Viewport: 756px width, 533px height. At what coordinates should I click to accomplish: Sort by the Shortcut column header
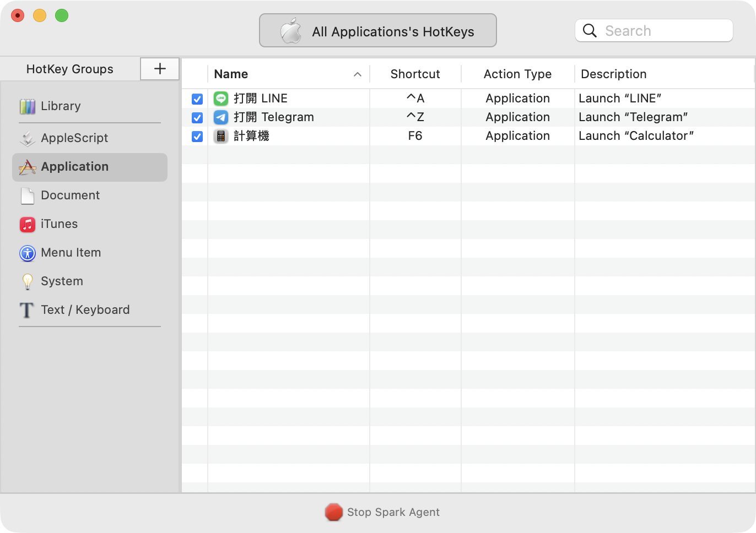click(415, 74)
